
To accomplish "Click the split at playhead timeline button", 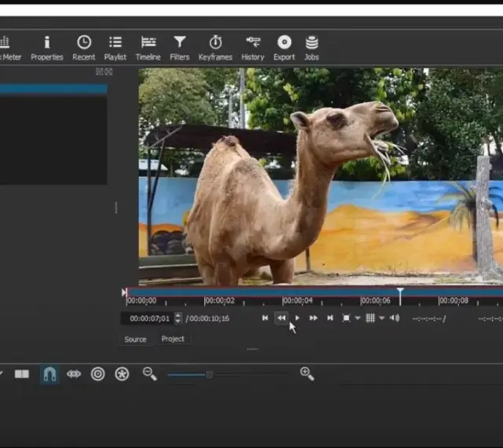I will click(x=22, y=374).
